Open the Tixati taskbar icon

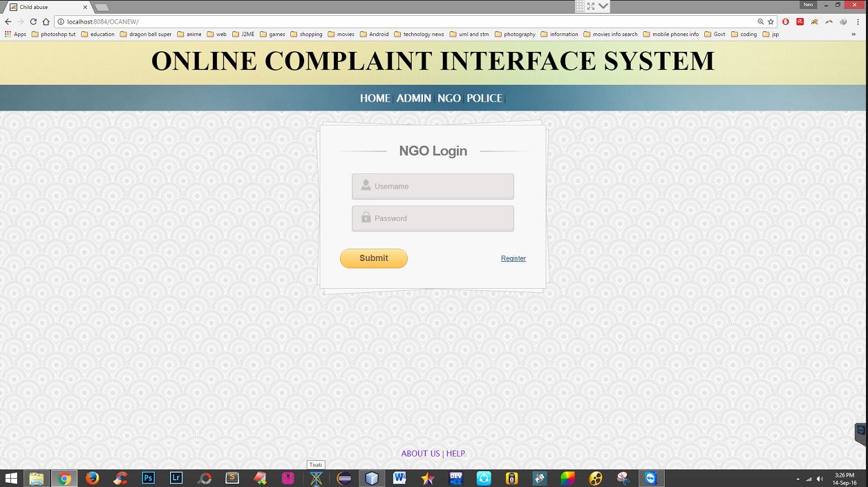pos(316,478)
